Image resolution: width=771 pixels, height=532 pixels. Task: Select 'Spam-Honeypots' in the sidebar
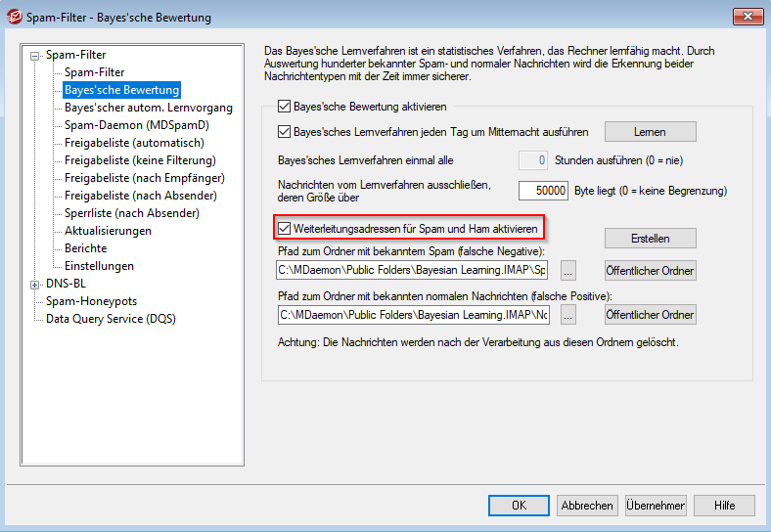pyautogui.click(x=91, y=301)
